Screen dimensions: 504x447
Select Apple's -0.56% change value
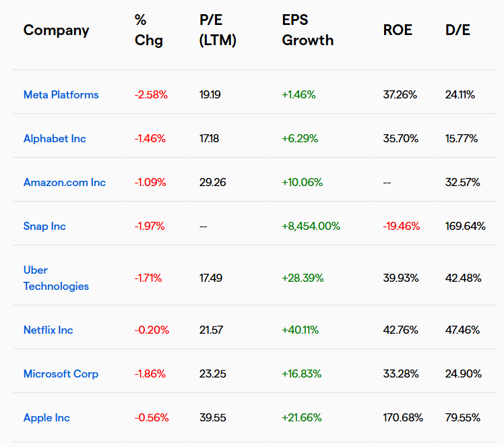coord(152,417)
